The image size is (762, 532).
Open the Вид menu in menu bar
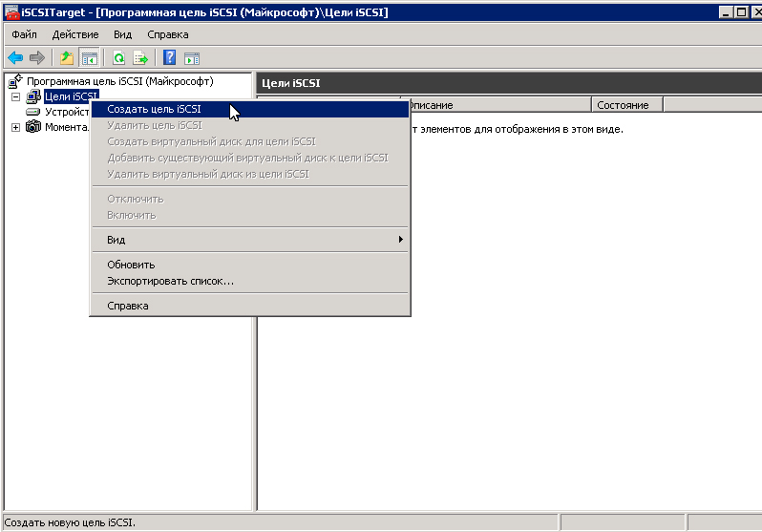[x=123, y=34]
